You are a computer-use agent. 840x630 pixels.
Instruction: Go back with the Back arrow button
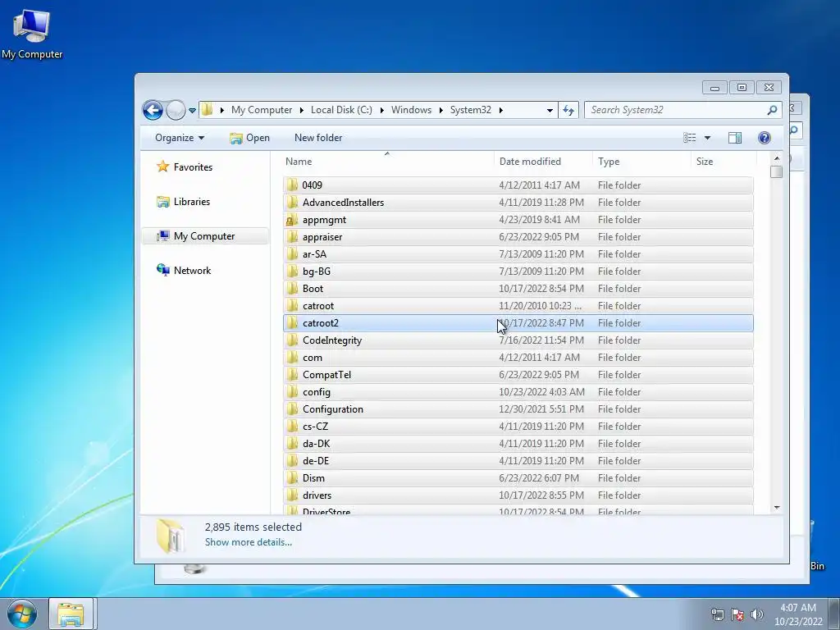[153, 111]
